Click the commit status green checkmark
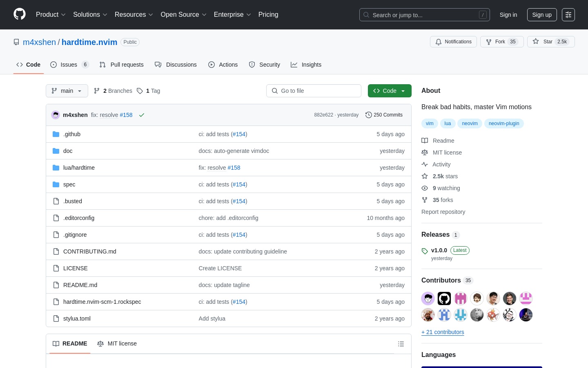This screenshot has height=368, width=588. (142, 115)
